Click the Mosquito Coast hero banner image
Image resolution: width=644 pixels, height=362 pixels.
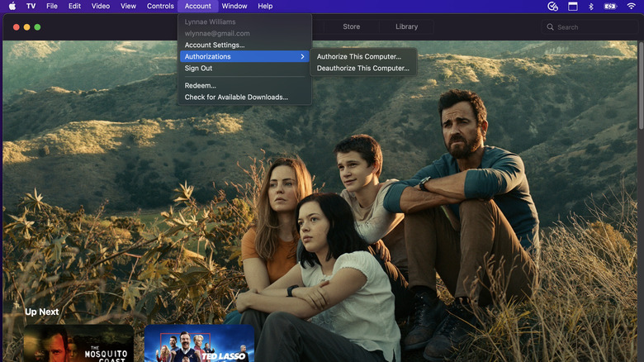[320, 202]
